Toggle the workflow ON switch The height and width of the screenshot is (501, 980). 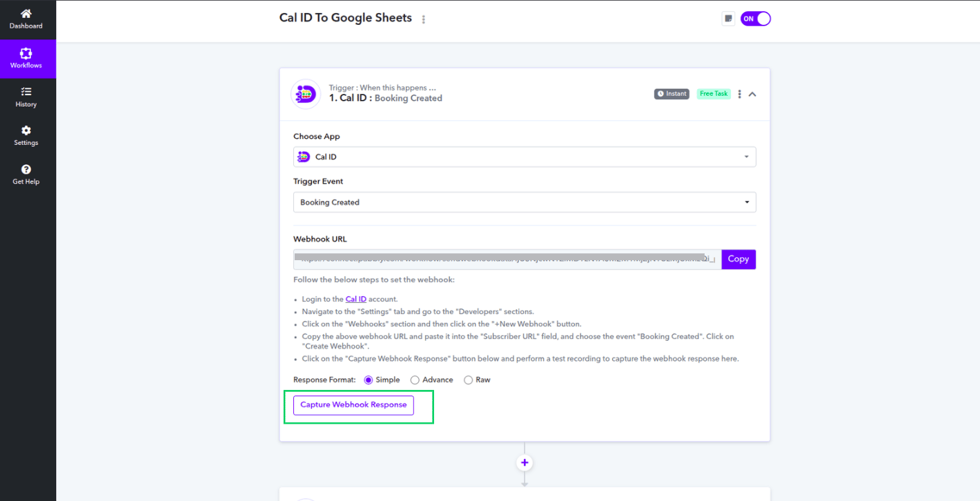(x=756, y=19)
